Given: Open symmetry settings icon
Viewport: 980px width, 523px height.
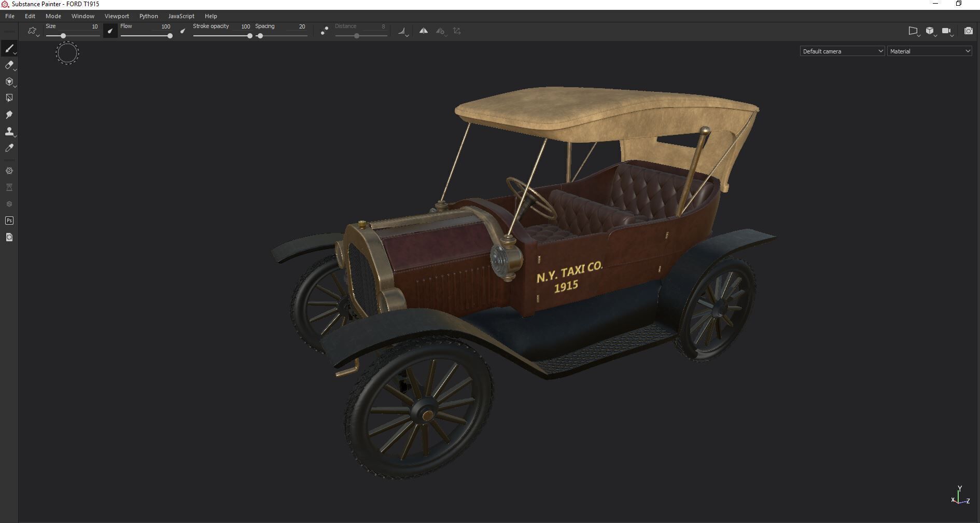Looking at the screenshot, I should 440,31.
